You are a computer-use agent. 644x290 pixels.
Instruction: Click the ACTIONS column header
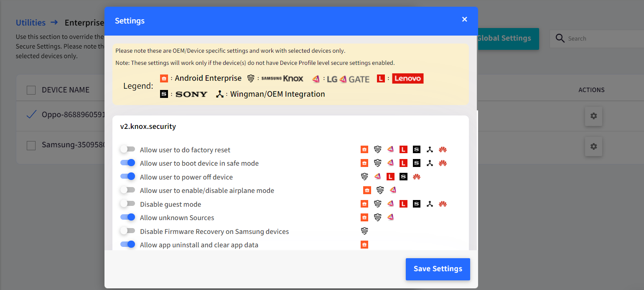tap(591, 90)
